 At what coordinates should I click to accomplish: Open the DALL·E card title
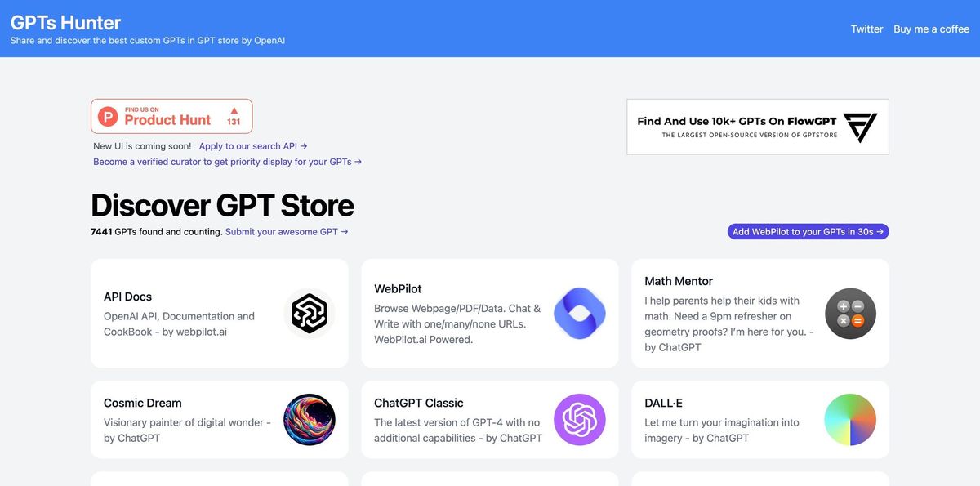pyautogui.click(x=664, y=403)
